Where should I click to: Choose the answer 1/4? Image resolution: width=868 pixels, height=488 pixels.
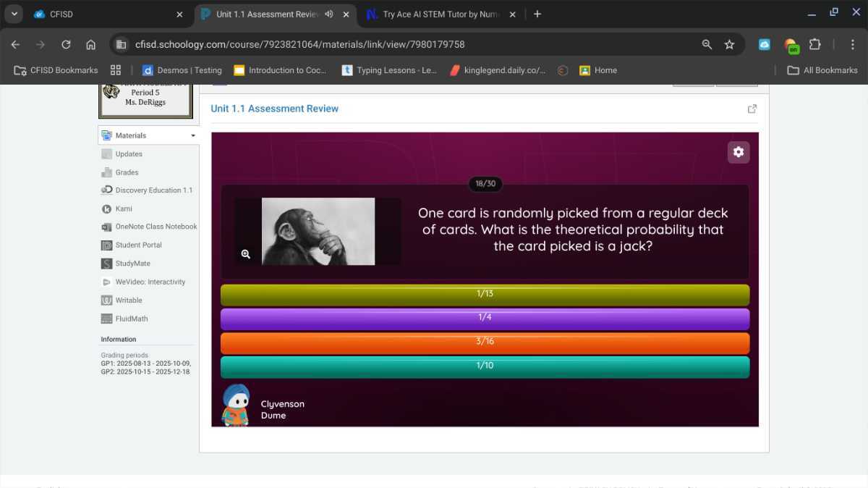pos(485,318)
